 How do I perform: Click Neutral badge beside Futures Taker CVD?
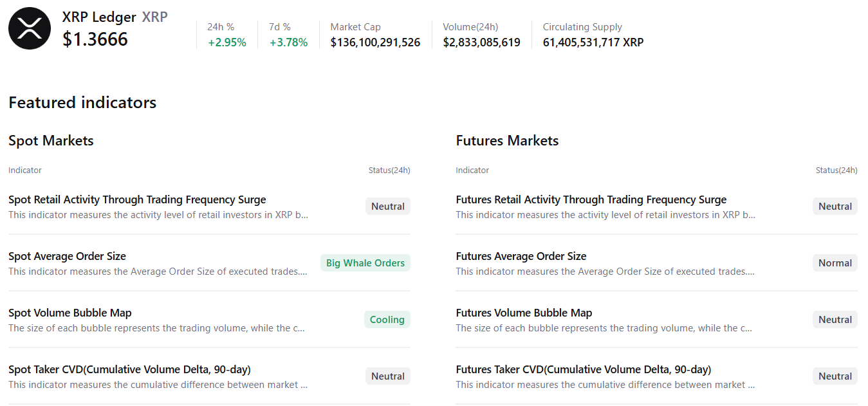click(835, 376)
